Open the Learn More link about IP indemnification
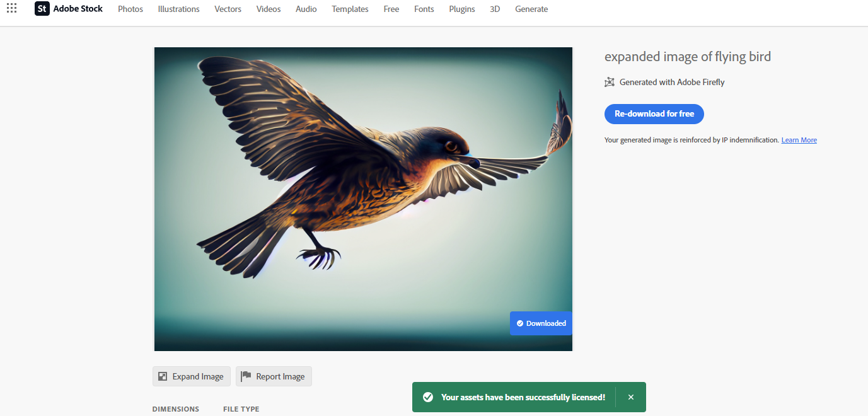This screenshot has height=416, width=868. tap(799, 139)
